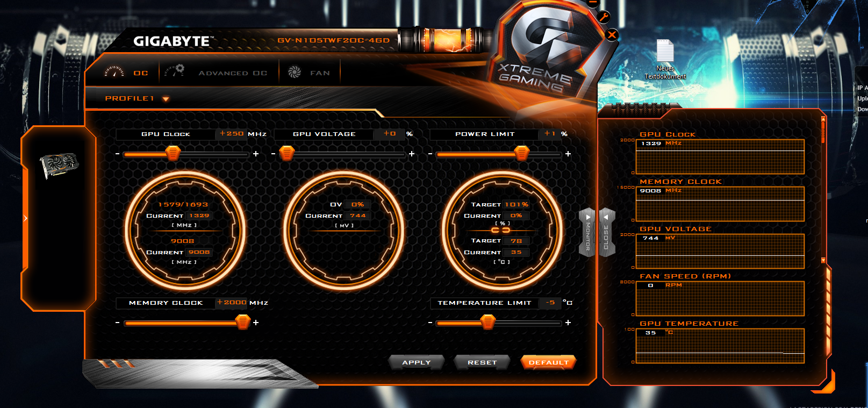Close app with orange X icon
The width and height of the screenshot is (868, 408).
pyautogui.click(x=612, y=35)
